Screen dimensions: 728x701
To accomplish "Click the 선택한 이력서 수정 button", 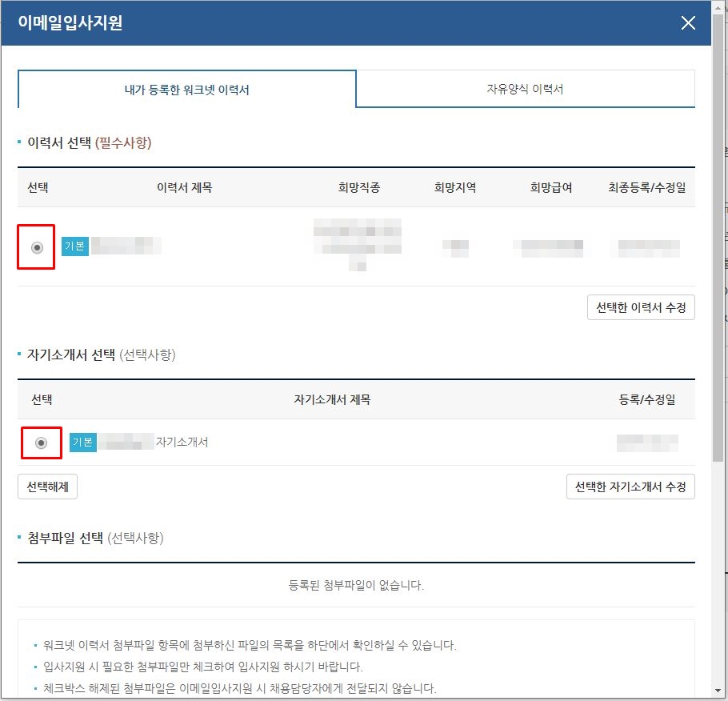I will point(641,307).
